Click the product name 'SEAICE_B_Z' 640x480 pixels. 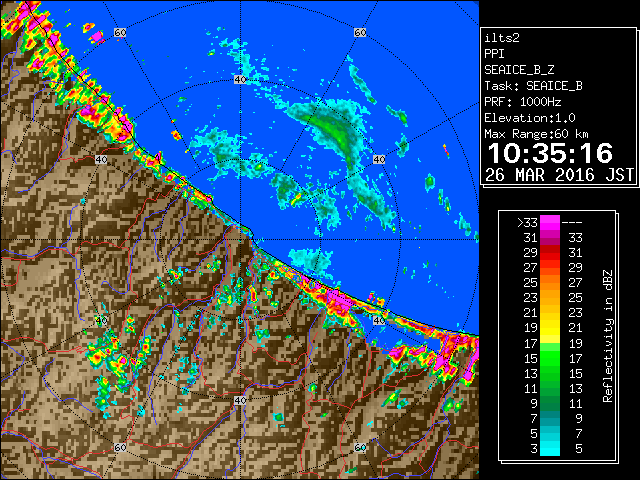click(x=519, y=70)
